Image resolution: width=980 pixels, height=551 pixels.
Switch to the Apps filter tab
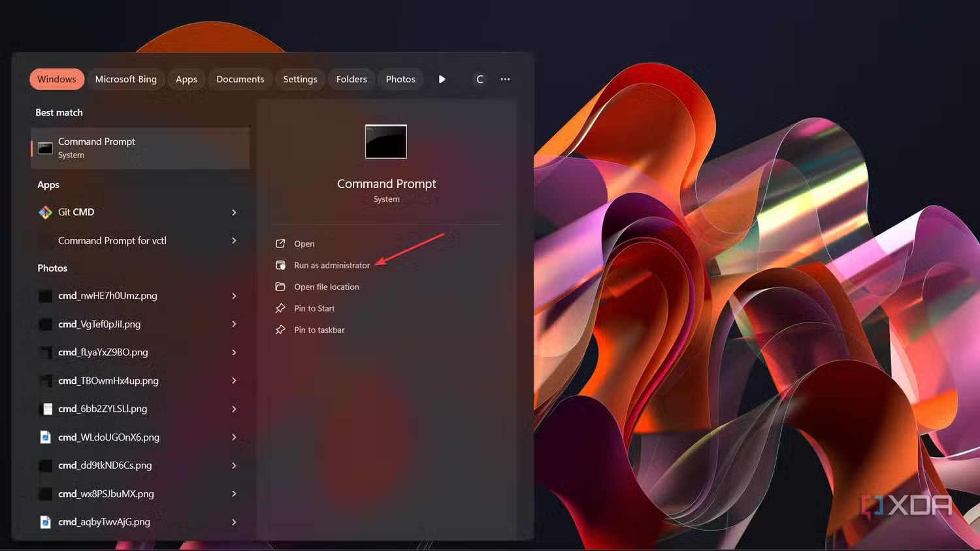point(186,79)
